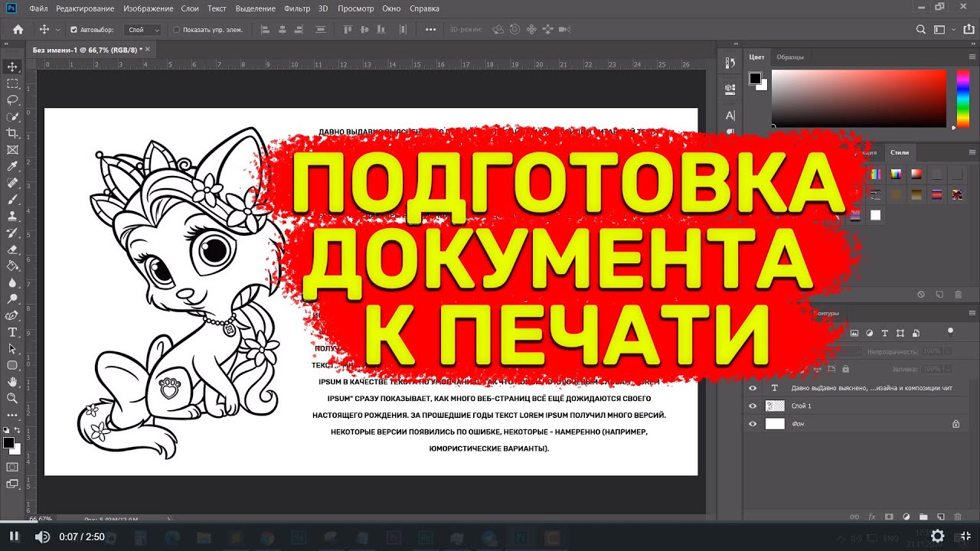The image size is (980, 551).
Task: Click the hue slider in Color panel
Action: pos(963,99)
